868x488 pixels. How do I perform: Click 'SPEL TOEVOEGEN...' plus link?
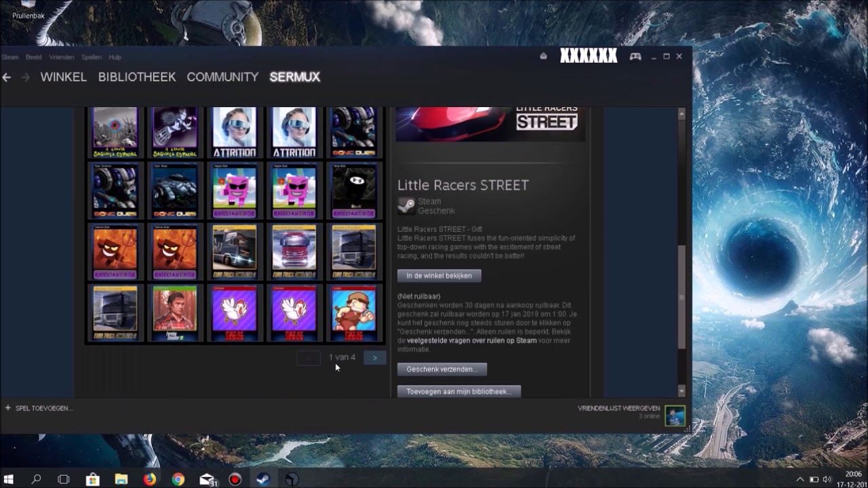coord(39,409)
